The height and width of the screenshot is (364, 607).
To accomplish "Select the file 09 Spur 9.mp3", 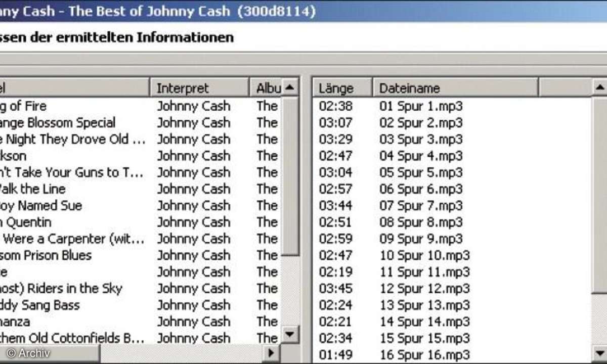I will click(x=421, y=239).
